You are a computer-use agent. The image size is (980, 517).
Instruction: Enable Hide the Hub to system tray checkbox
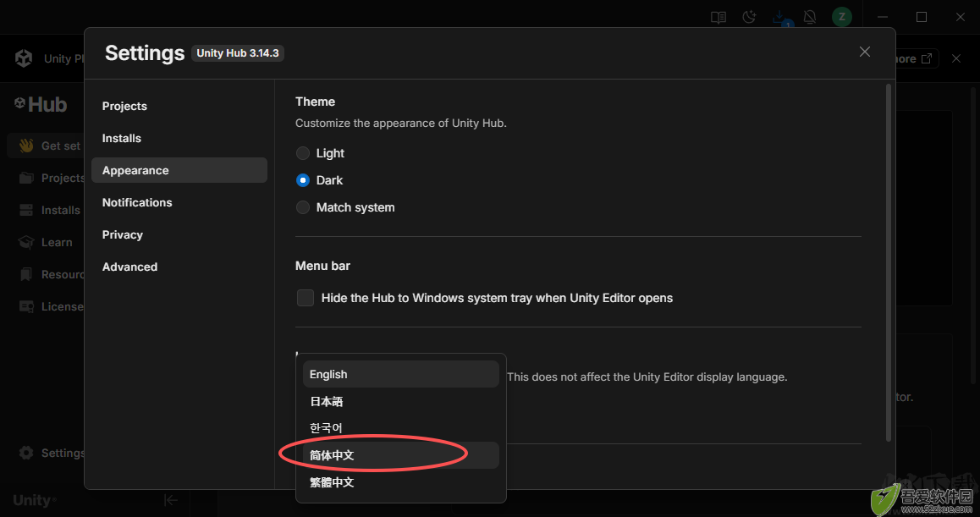pyautogui.click(x=306, y=298)
